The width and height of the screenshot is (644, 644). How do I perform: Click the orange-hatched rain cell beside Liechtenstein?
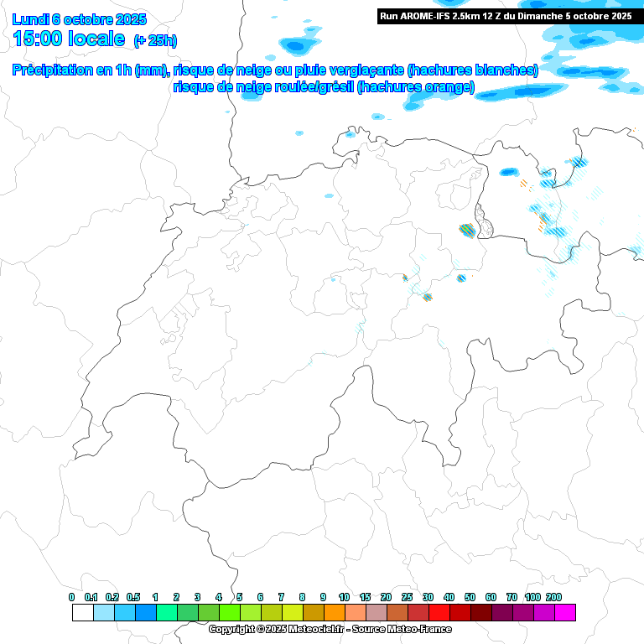click(x=466, y=230)
